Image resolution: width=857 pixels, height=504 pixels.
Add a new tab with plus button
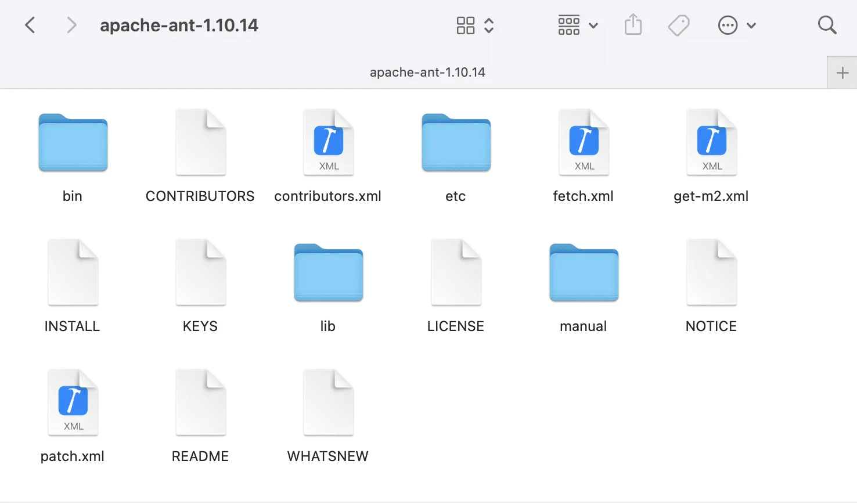[x=842, y=73]
